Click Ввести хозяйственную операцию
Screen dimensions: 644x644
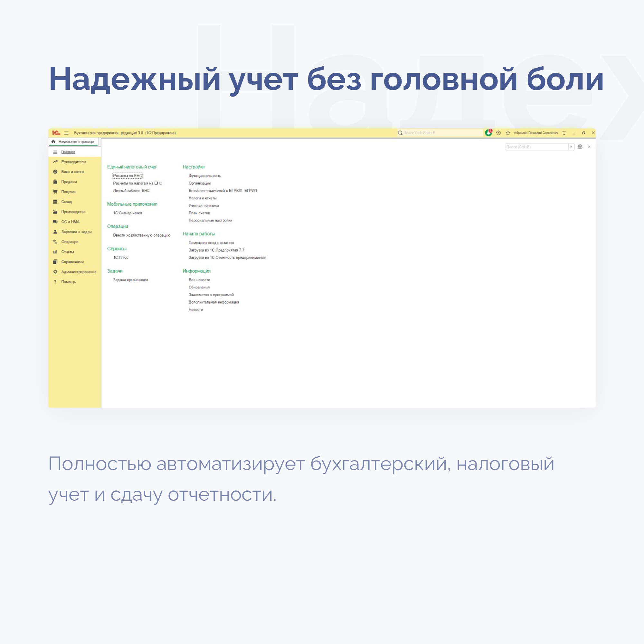[142, 235]
